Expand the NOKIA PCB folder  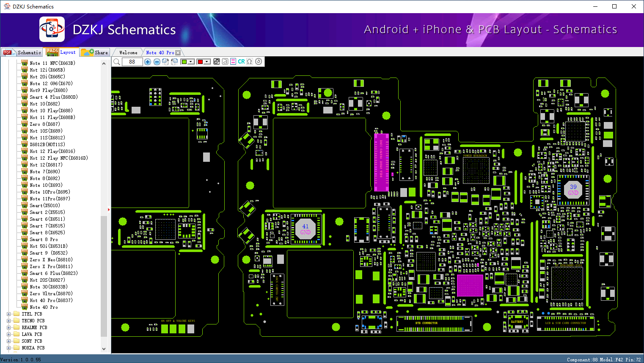point(9,348)
